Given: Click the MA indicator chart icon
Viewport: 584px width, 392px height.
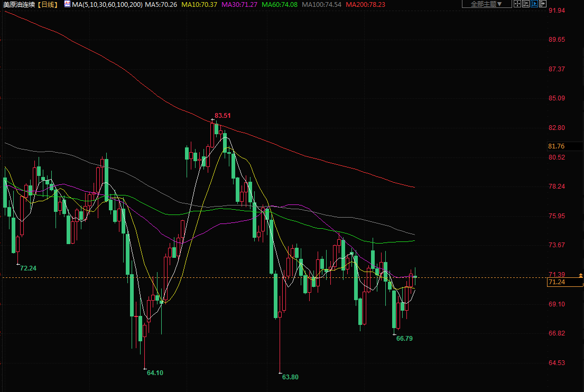Looking at the screenshot, I should 67,4.
